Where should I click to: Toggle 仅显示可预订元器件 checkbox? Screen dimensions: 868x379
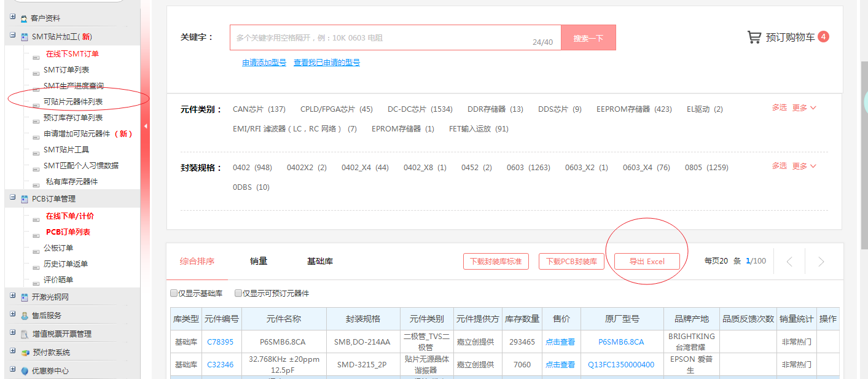tap(238, 294)
